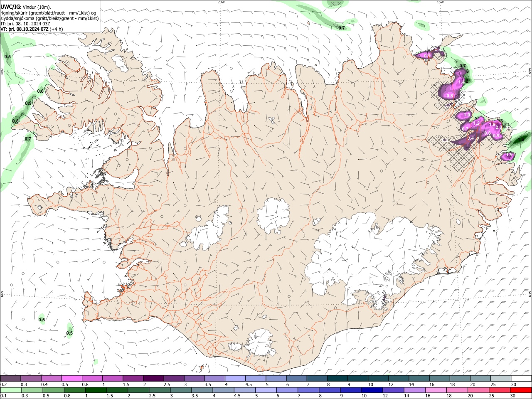
Task: Pick the darkest purple 2 swatch in upper legend
Action: click(153, 378)
